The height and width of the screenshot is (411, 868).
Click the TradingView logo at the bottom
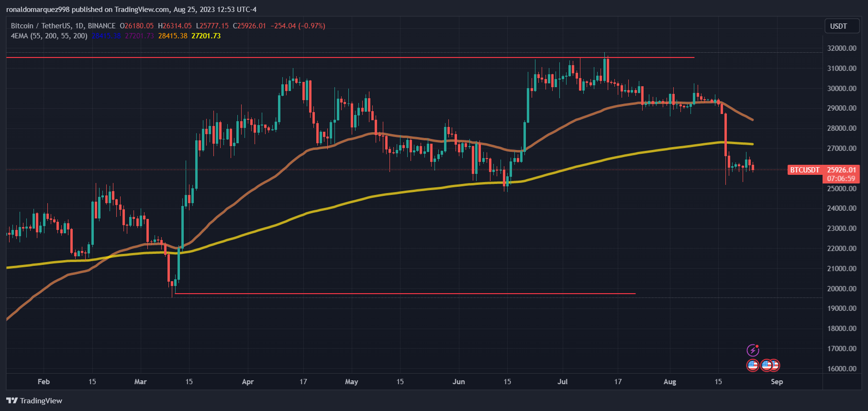point(34,400)
